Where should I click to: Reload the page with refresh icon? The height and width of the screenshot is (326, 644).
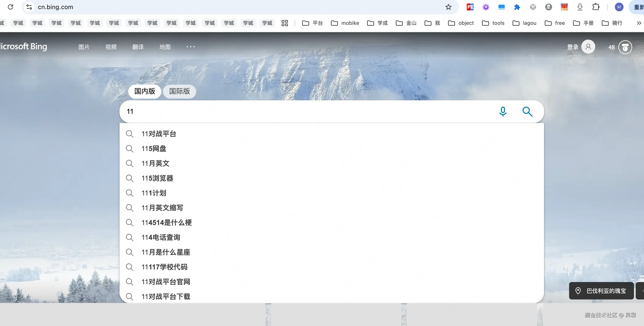[10, 7]
